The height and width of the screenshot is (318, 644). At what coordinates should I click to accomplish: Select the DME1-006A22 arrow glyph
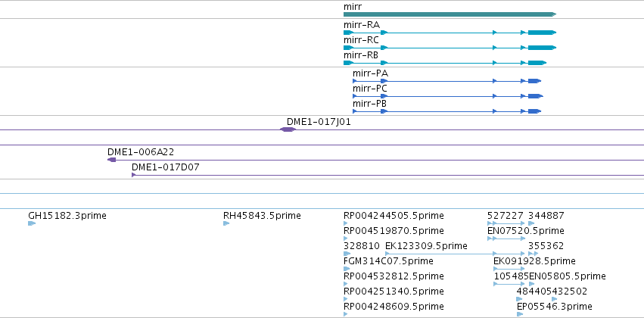pos(112,160)
